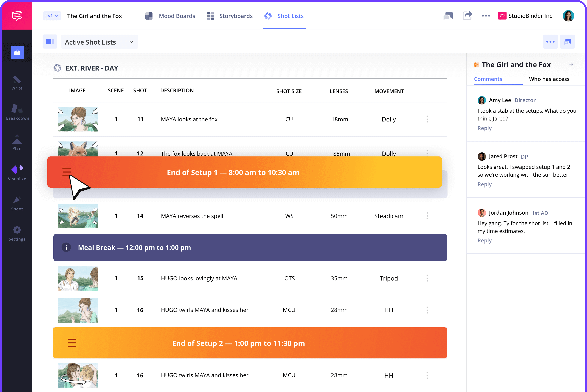The width and height of the screenshot is (587, 392).
Task: Click the shot 11 storyboard thumbnail
Action: pos(78,119)
